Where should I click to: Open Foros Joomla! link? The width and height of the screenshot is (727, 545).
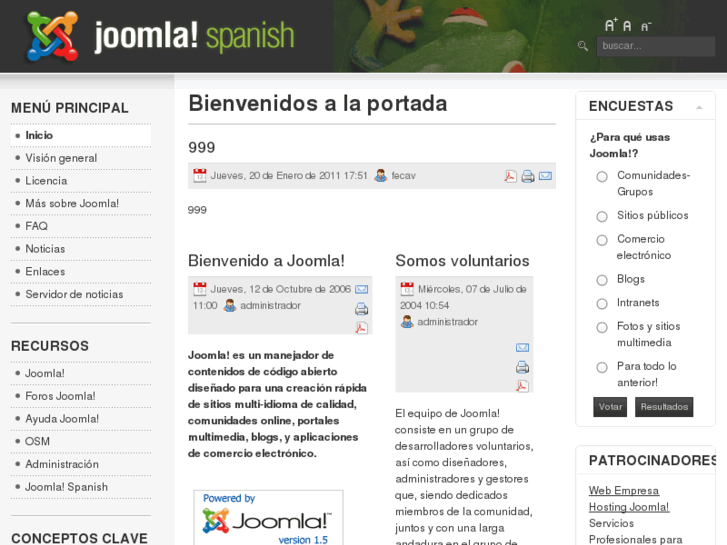click(81, 396)
